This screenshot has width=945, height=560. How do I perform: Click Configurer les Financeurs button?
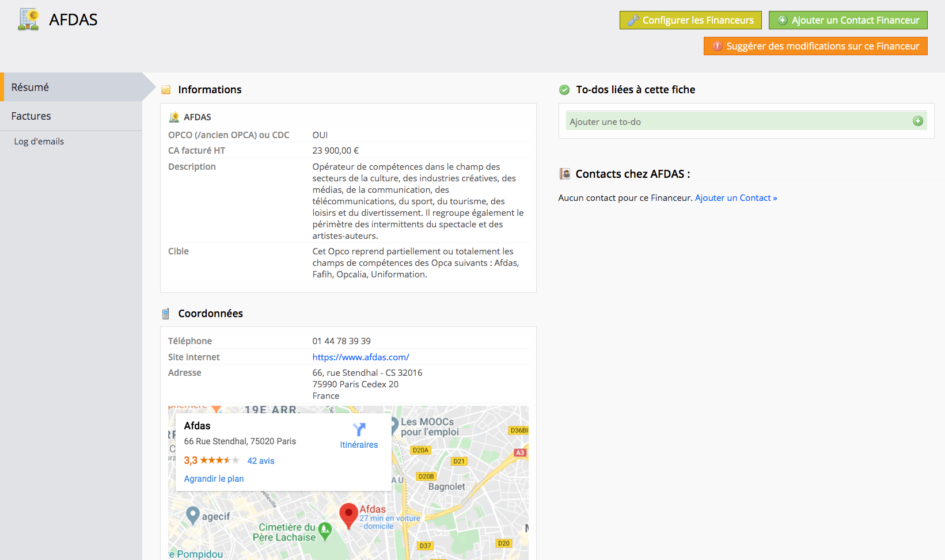(x=690, y=20)
